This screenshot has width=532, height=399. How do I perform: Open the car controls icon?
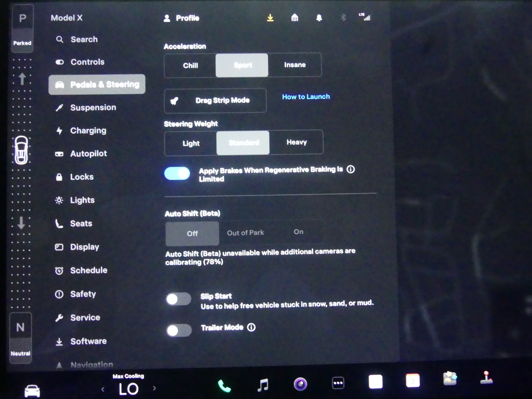32,390
